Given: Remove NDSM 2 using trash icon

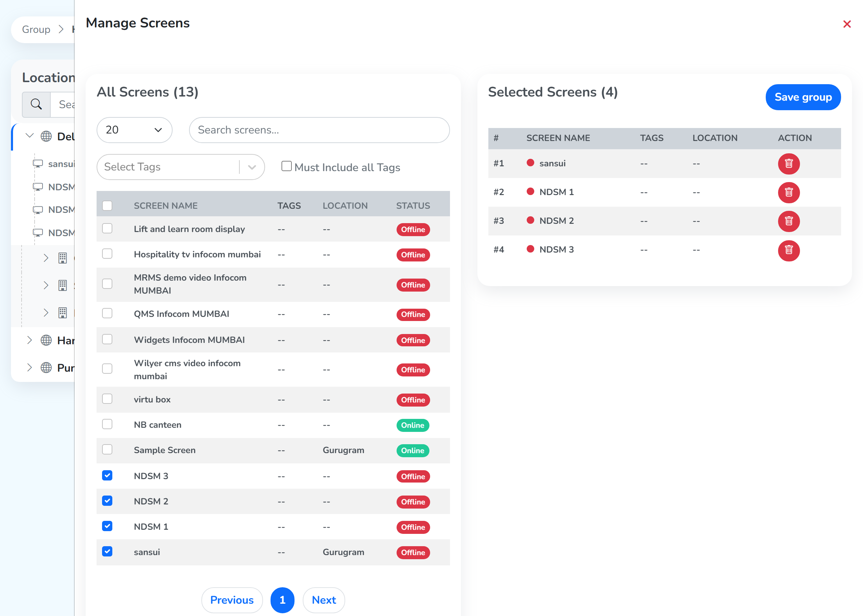Looking at the screenshot, I should click(x=789, y=221).
